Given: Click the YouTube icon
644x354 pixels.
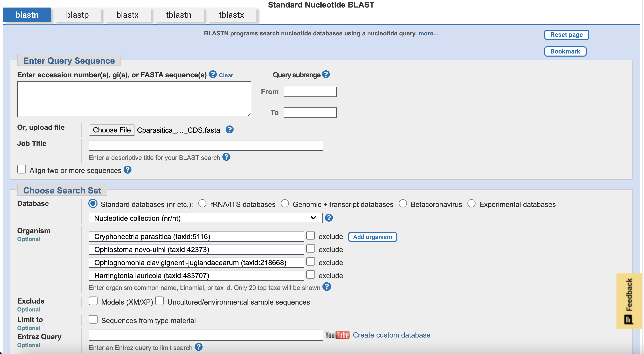Looking at the screenshot, I should coord(337,335).
